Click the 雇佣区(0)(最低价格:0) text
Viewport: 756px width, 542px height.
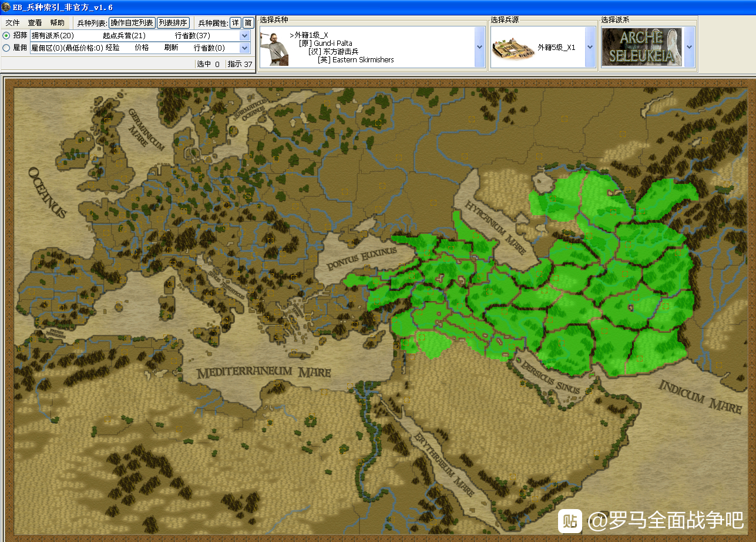point(68,48)
